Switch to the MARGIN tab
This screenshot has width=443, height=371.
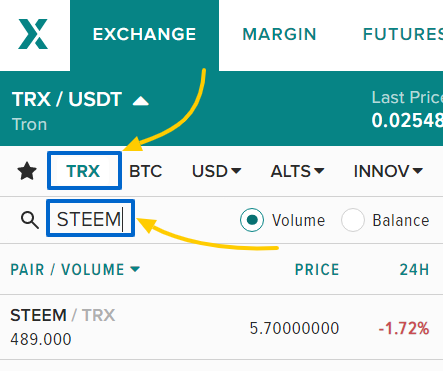point(279,34)
